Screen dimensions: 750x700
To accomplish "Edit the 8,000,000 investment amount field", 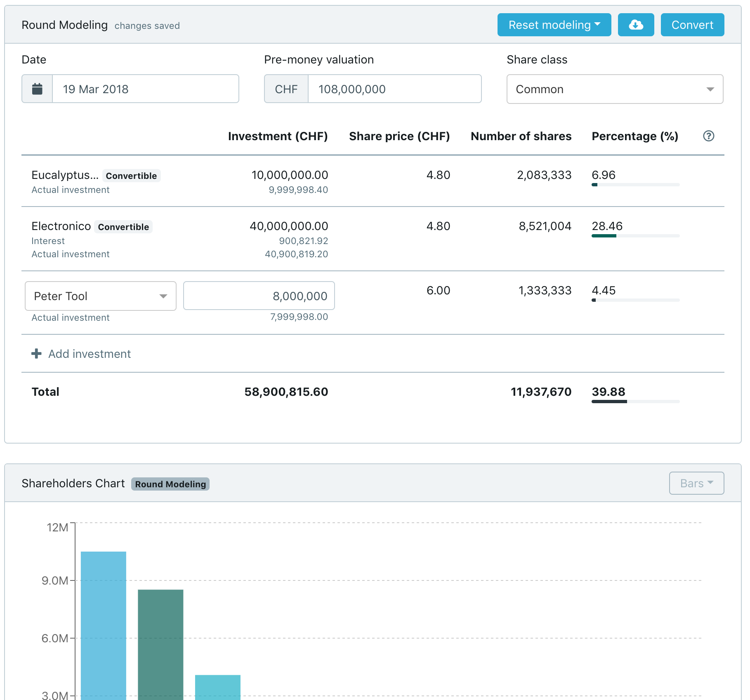I will [x=259, y=296].
